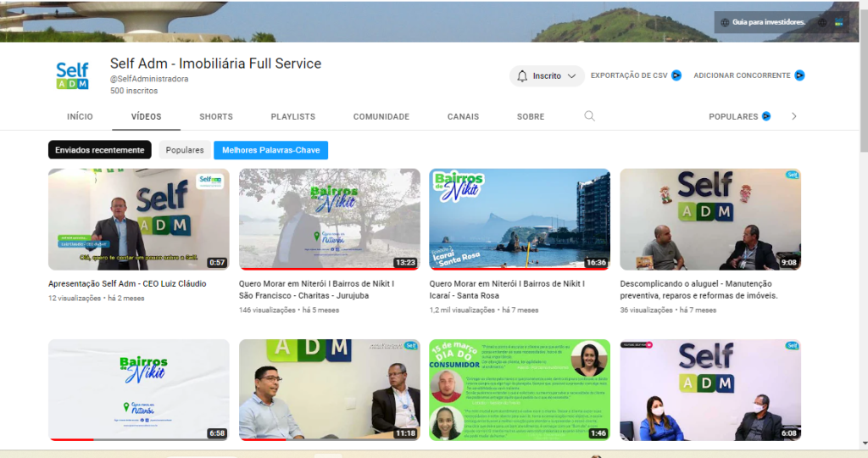Open the Sobre tab
This screenshot has height=458, width=868.
[x=531, y=116]
